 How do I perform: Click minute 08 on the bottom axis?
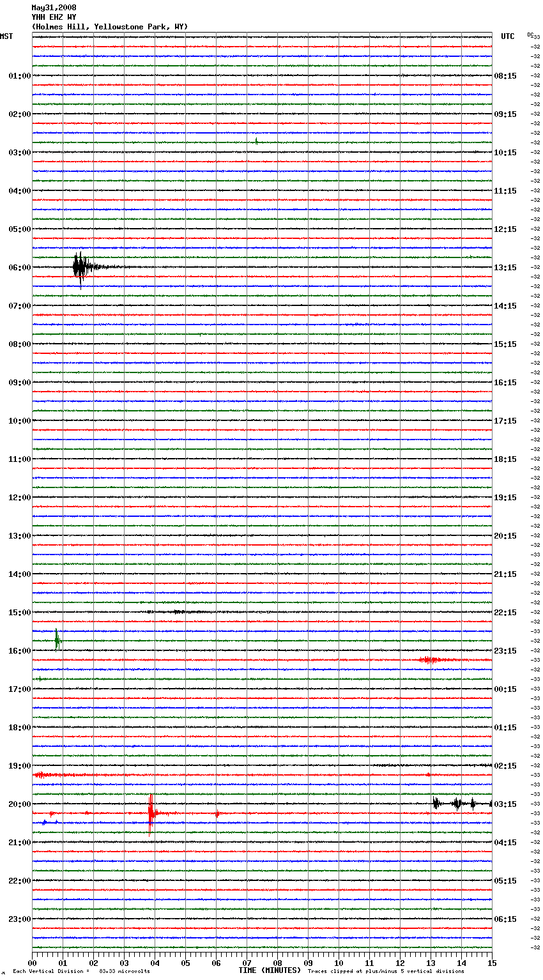(277, 963)
